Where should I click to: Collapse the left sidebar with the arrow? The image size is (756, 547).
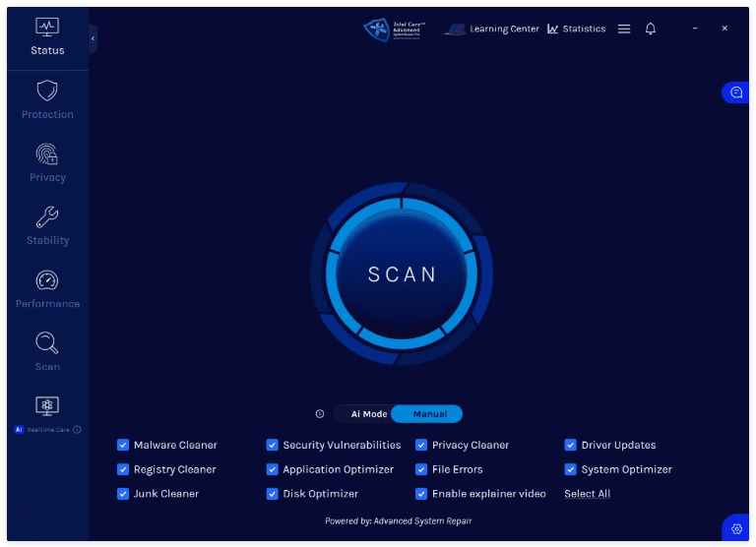pos(94,38)
